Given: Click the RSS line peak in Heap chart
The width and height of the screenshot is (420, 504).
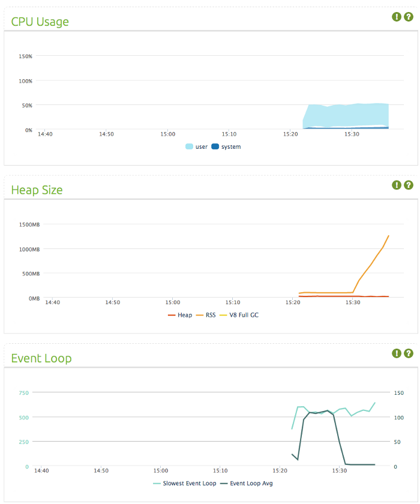Looking at the screenshot, I should point(389,236).
